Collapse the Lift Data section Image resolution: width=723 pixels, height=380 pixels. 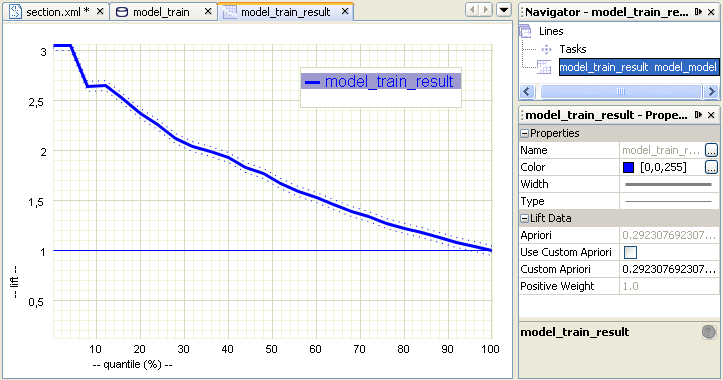[524, 218]
